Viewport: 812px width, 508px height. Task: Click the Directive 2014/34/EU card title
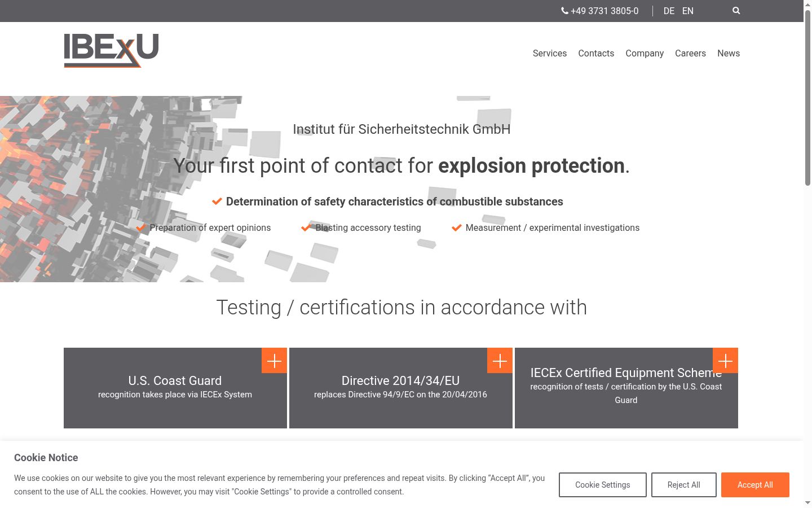click(400, 380)
